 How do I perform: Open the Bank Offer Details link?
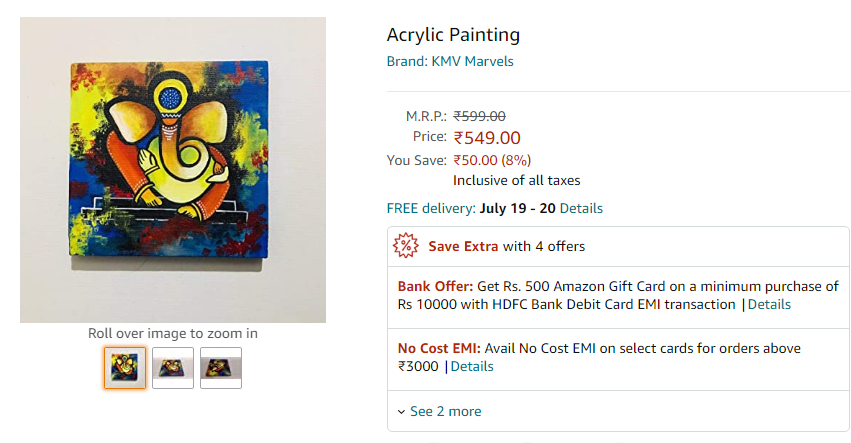(x=769, y=305)
